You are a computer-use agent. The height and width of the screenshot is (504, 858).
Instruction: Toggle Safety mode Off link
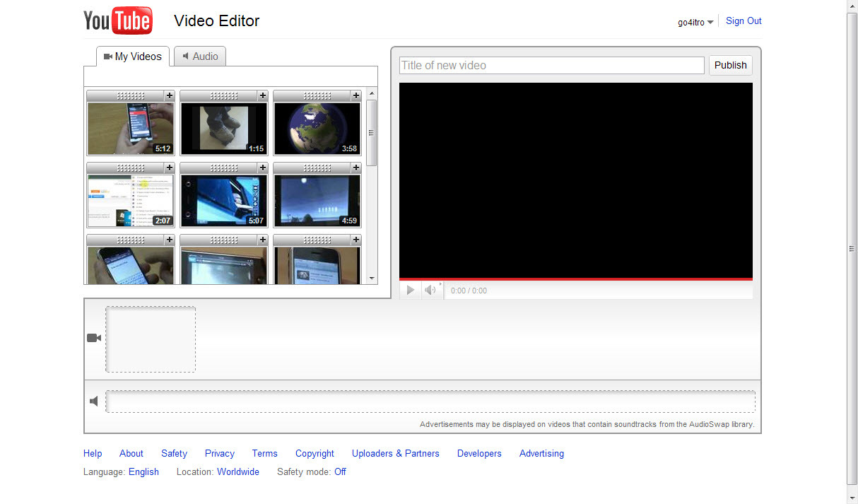[340, 471]
